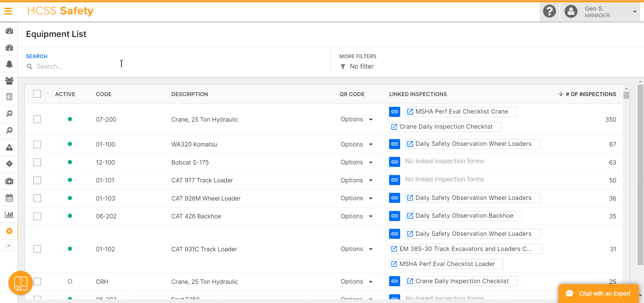The width and height of the screenshot is (644, 303).
Task: Check the box for code 01-102
Action: click(x=37, y=249)
